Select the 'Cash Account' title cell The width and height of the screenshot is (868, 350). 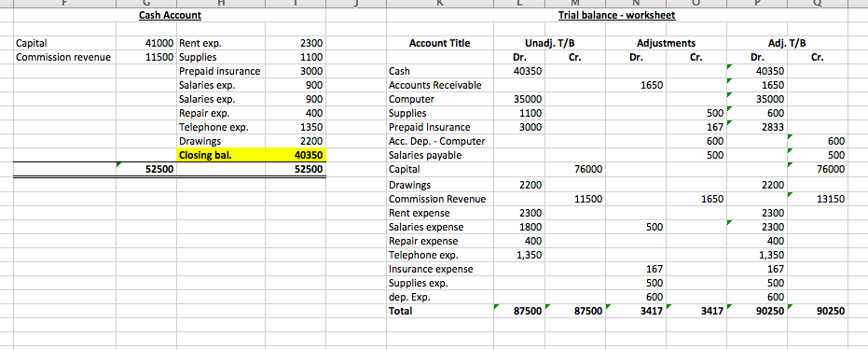click(x=170, y=16)
